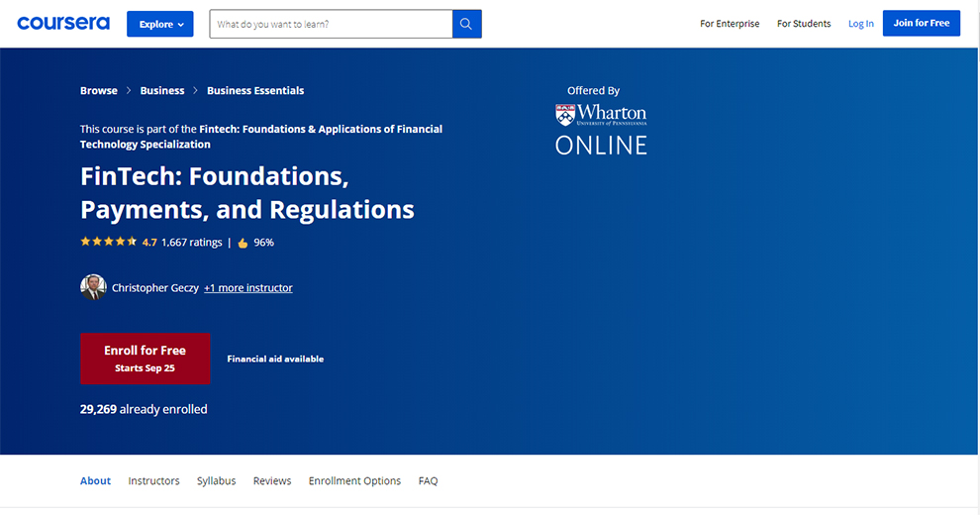The height and width of the screenshot is (515, 980).
Task: Focus the 'What do you want to learn?' field
Action: (331, 24)
